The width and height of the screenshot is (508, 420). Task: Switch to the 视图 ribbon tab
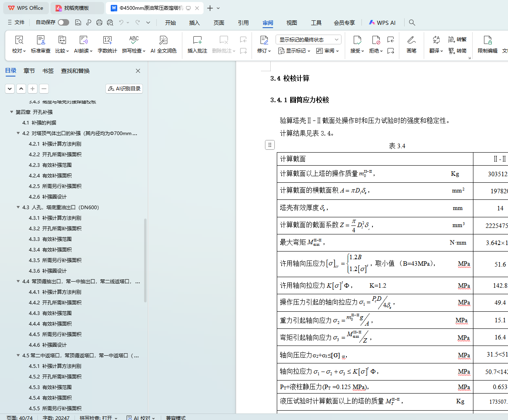tap(291, 23)
